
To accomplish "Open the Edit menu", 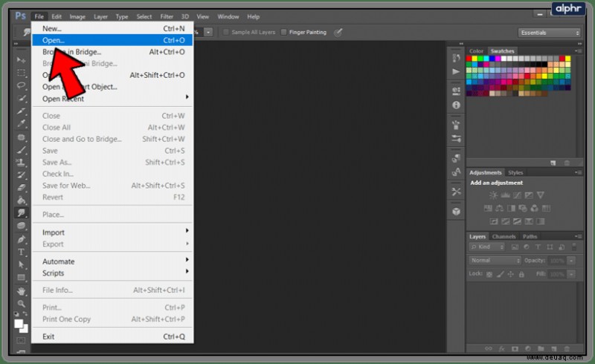I will click(57, 16).
